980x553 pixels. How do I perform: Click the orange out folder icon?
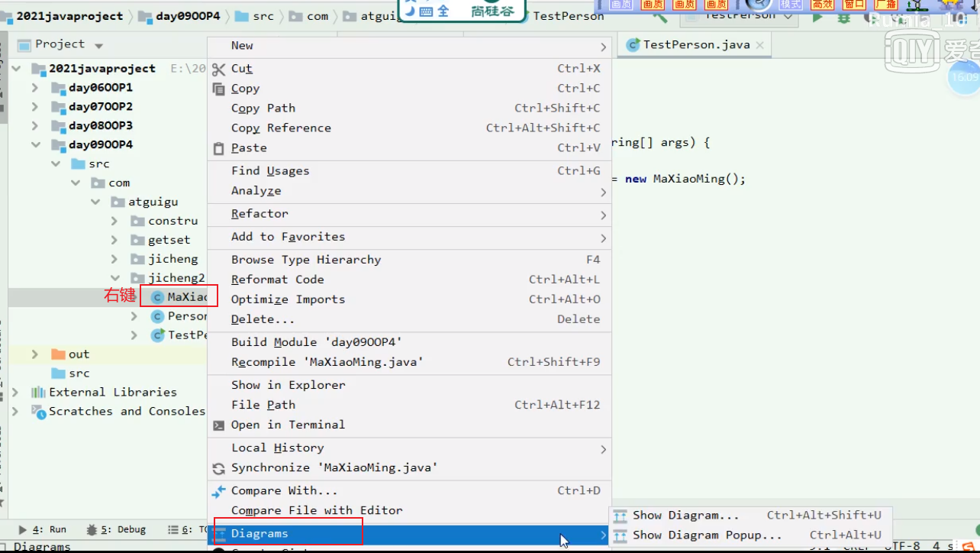click(58, 354)
